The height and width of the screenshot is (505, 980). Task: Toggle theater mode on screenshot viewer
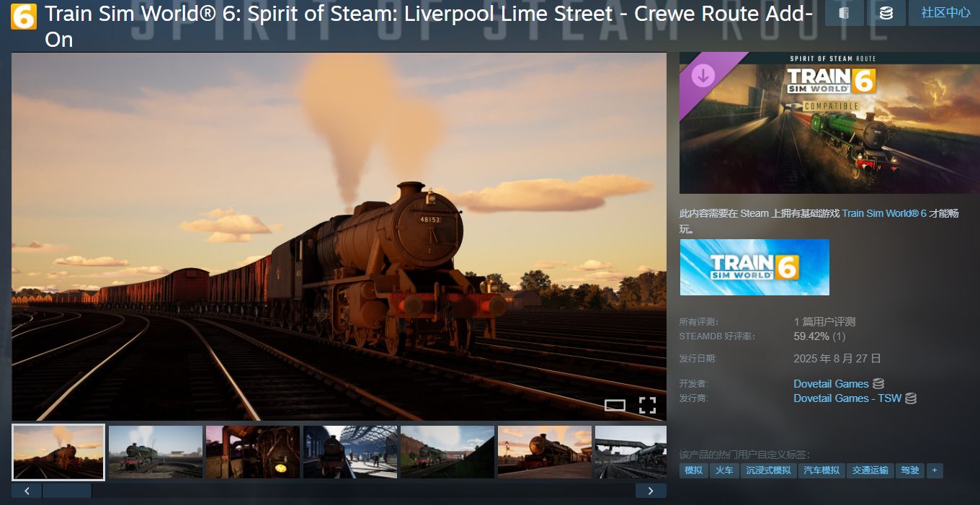pos(615,406)
